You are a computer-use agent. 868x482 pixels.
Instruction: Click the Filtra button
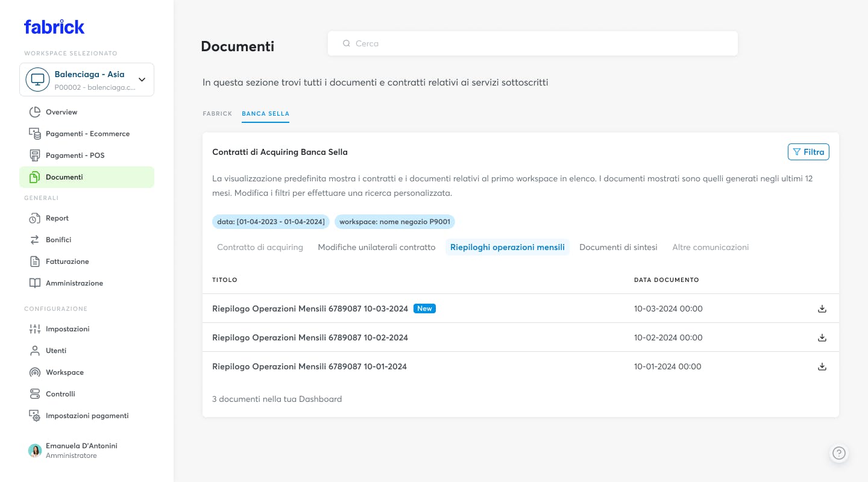click(x=808, y=152)
